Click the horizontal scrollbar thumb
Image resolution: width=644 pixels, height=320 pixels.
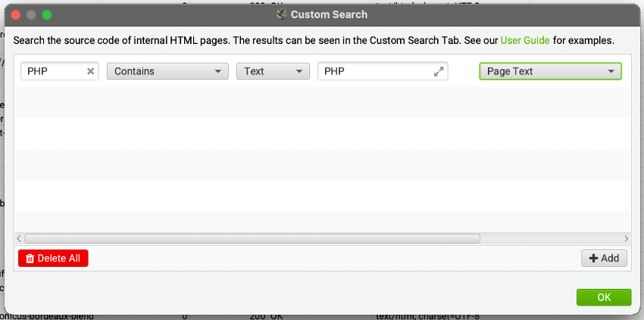pyautogui.click(x=252, y=238)
